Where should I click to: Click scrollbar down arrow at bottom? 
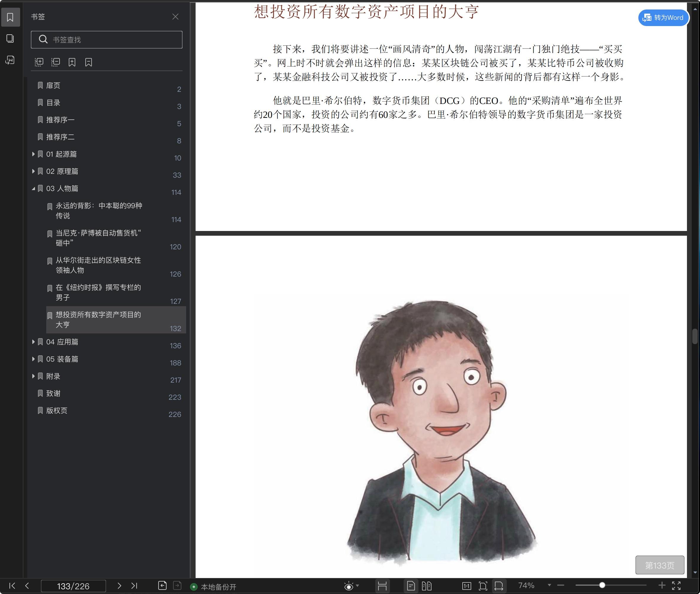695,572
